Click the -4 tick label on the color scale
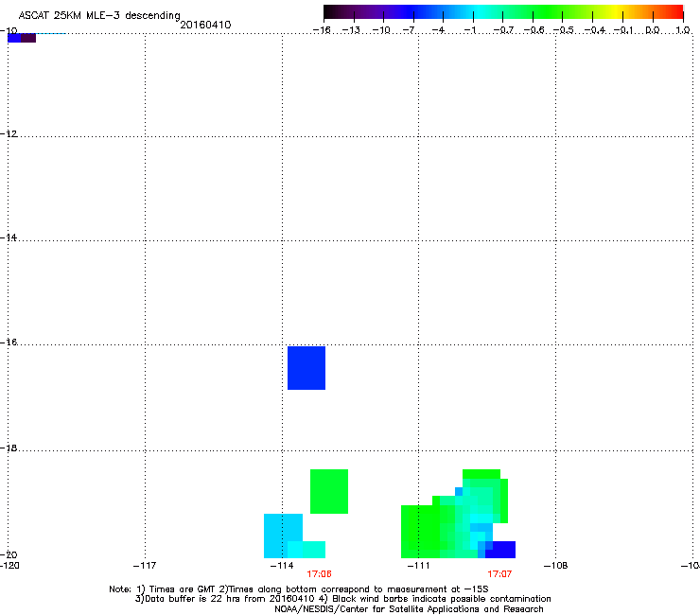 pos(439,30)
